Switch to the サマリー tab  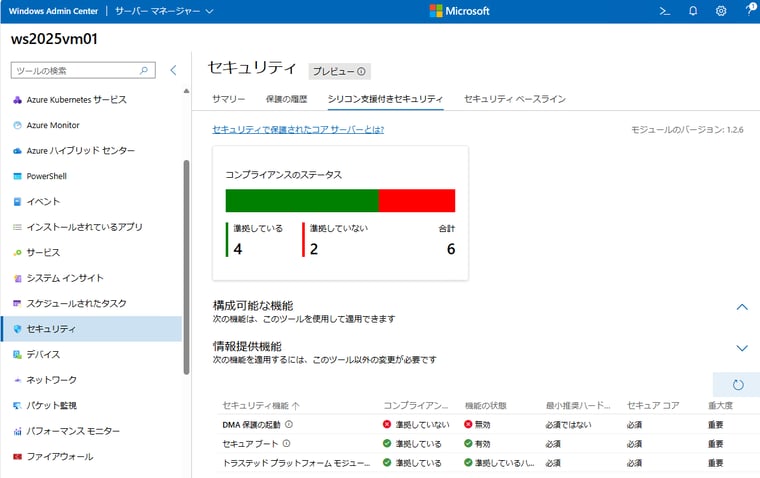pyautogui.click(x=228, y=99)
